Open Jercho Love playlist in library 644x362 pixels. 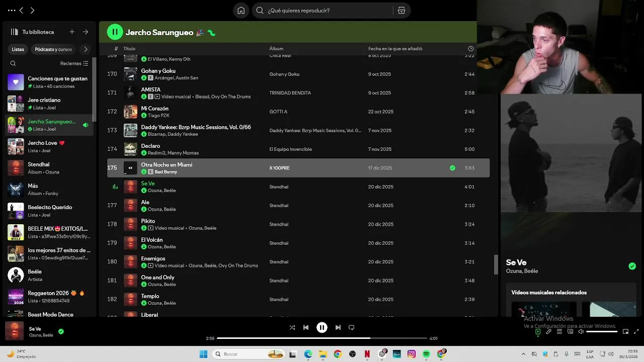[x=48, y=146]
